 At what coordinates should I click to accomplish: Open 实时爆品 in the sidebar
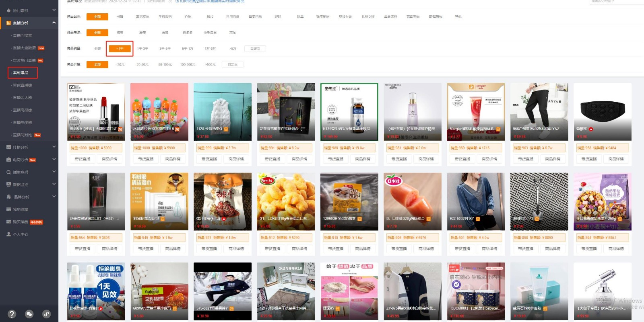21,73
